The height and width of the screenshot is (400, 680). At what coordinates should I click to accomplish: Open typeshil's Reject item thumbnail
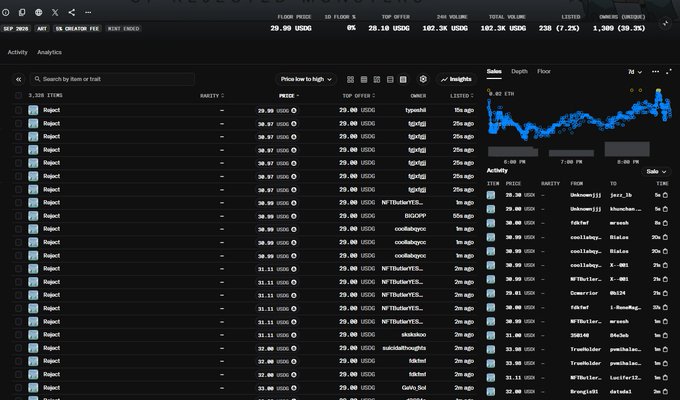(33, 110)
